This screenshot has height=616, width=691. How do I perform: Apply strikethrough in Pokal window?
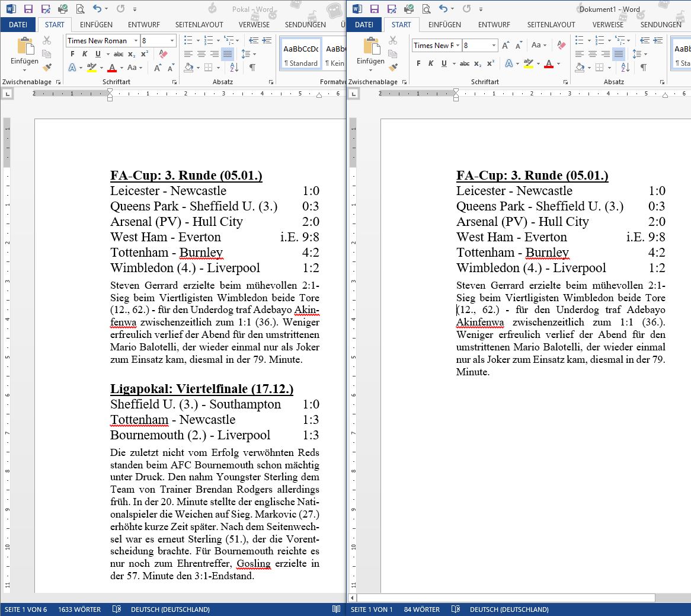119,54
